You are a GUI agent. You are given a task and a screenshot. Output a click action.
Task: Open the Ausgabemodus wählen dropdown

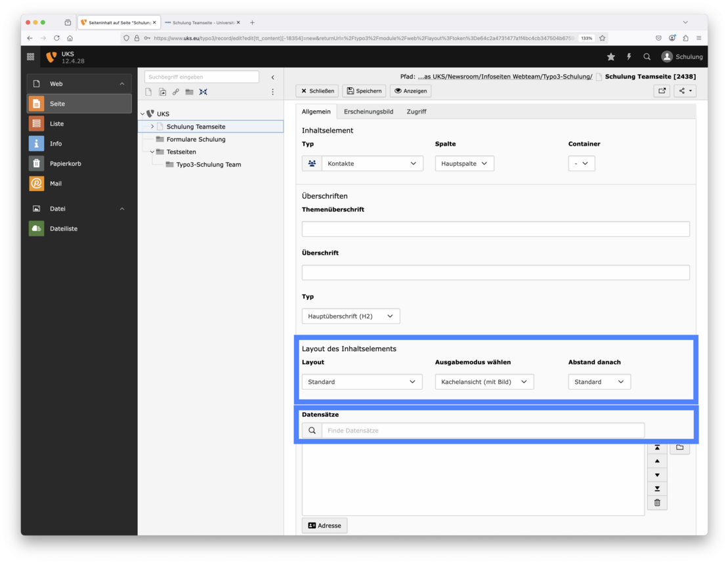[484, 382]
